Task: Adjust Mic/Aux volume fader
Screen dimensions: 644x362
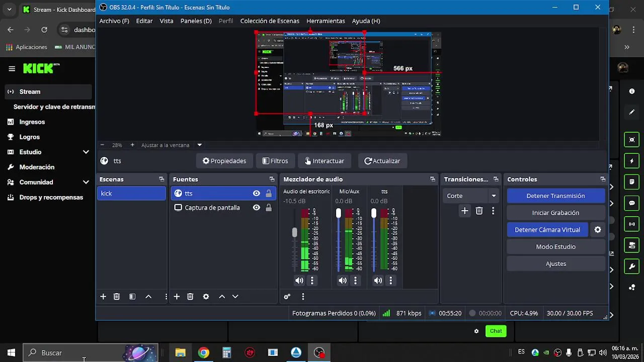Action: tap(338, 213)
